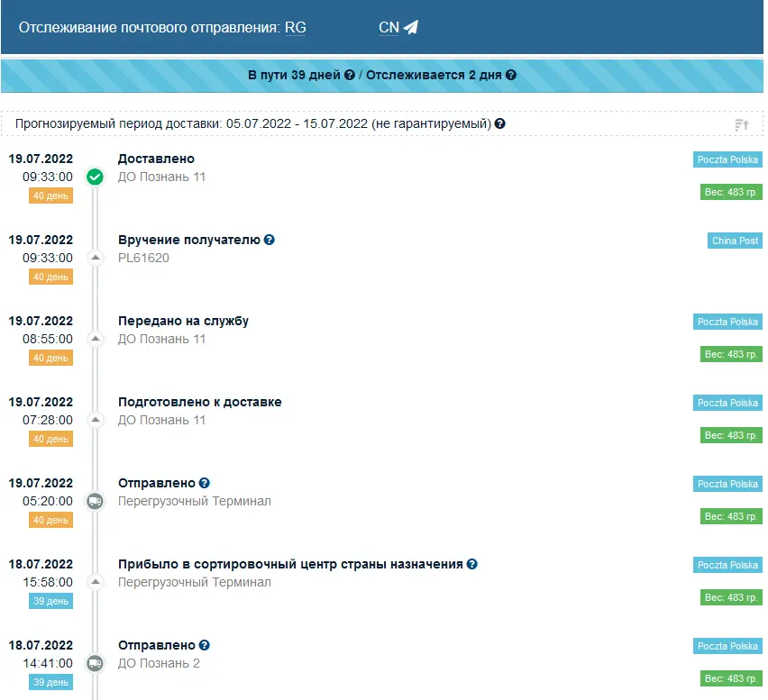
Task: Click timeline arrow marker at 15:58:00
Action: (x=96, y=582)
